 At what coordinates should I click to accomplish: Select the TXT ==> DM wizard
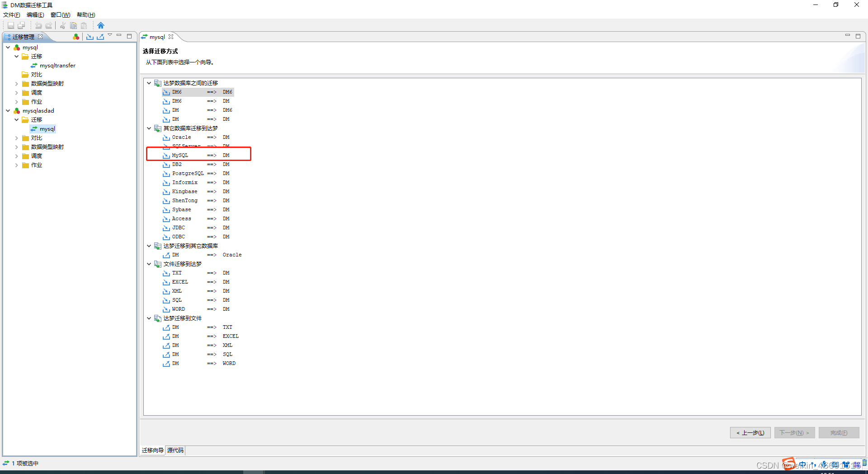[x=197, y=273]
